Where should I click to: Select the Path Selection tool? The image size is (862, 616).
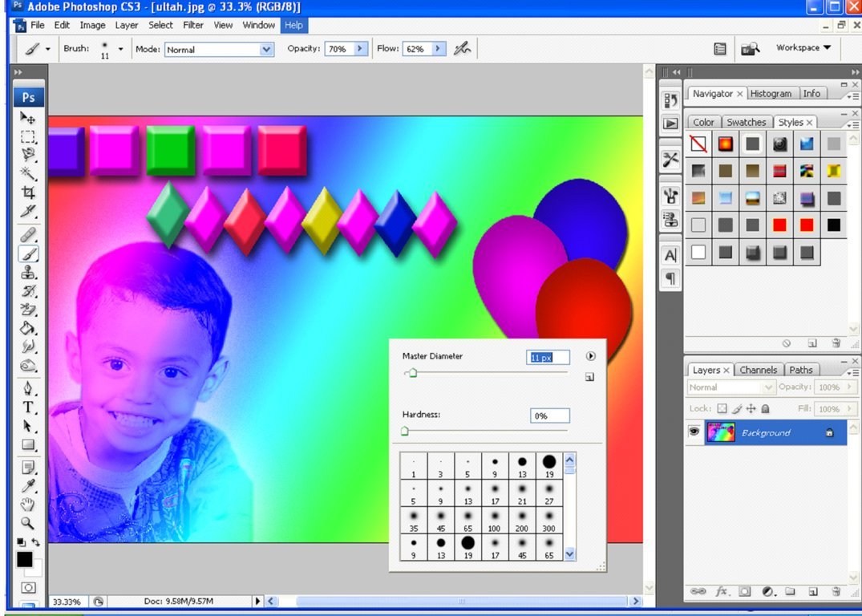(27, 426)
